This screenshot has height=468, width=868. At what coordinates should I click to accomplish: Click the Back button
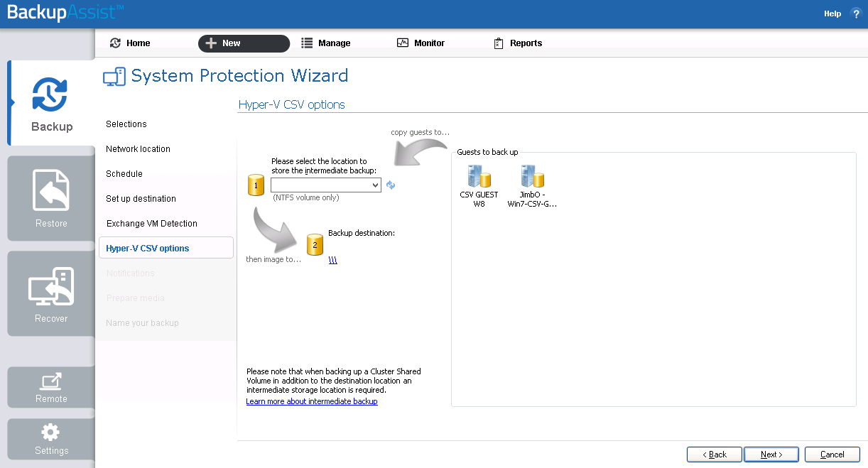point(715,455)
